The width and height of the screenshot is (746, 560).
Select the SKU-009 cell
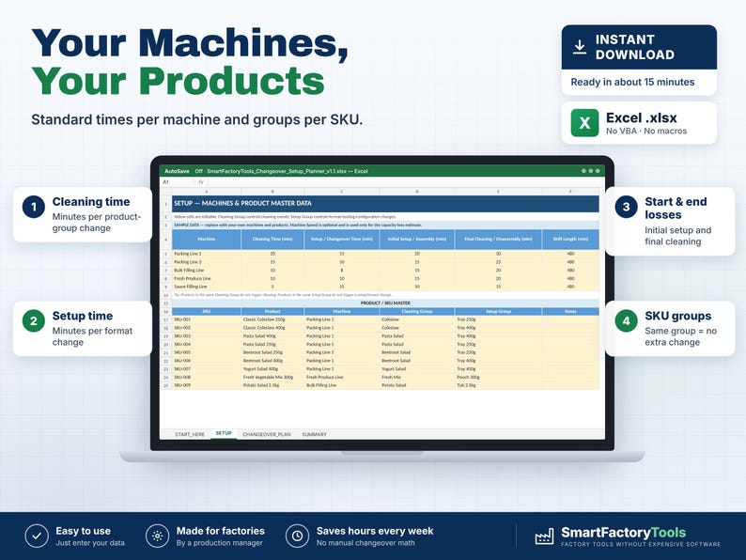(207, 385)
